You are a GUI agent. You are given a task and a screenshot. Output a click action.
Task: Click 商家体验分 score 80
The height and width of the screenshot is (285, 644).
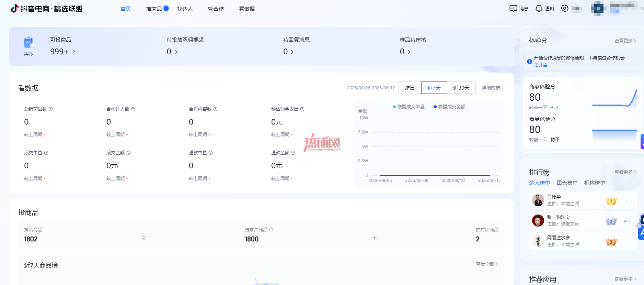point(535,97)
